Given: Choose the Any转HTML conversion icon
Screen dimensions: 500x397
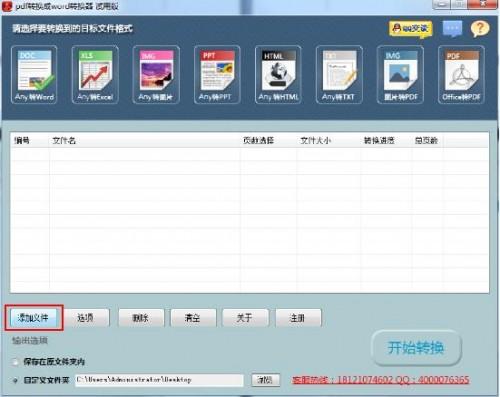Looking at the screenshot, I should tap(278, 75).
